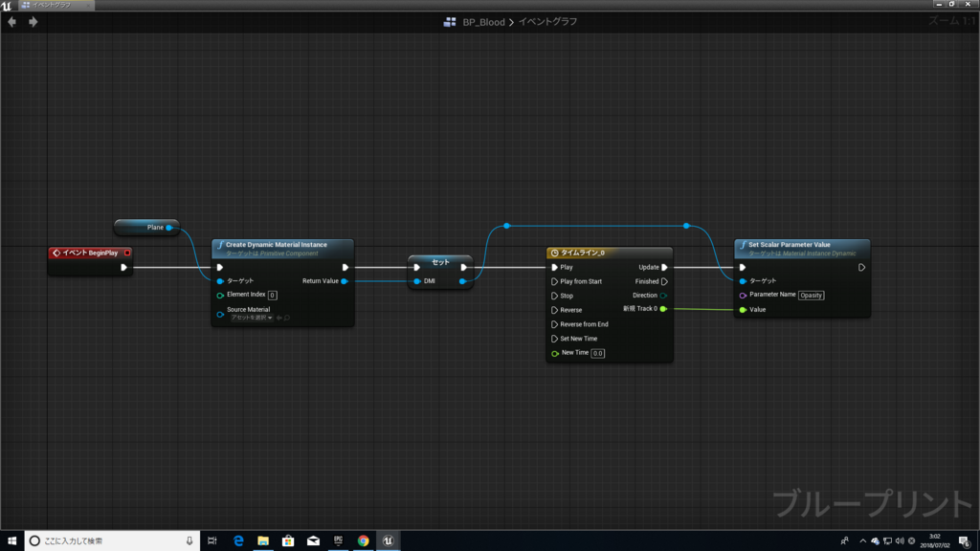
Task: Click the セット node exec output pin
Action: (x=464, y=268)
